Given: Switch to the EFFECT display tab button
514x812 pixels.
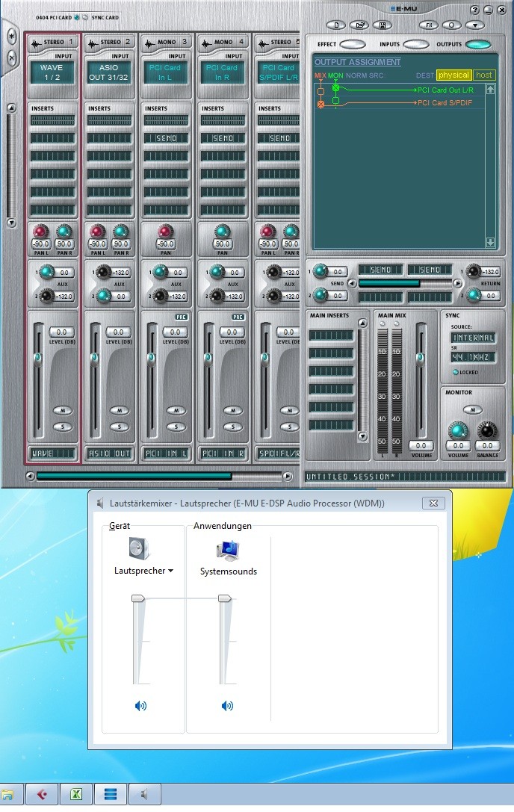Looking at the screenshot, I should click(x=353, y=45).
